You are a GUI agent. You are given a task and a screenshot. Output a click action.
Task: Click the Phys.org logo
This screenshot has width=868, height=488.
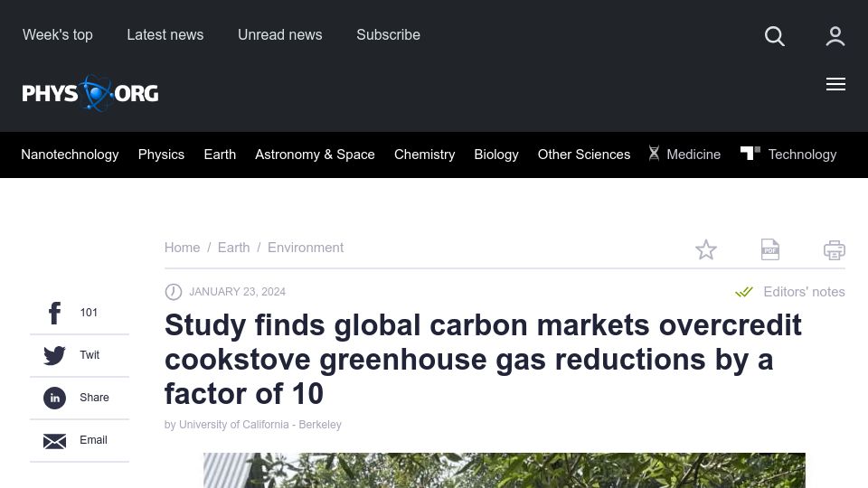pyautogui.click(x=90, y=93)
